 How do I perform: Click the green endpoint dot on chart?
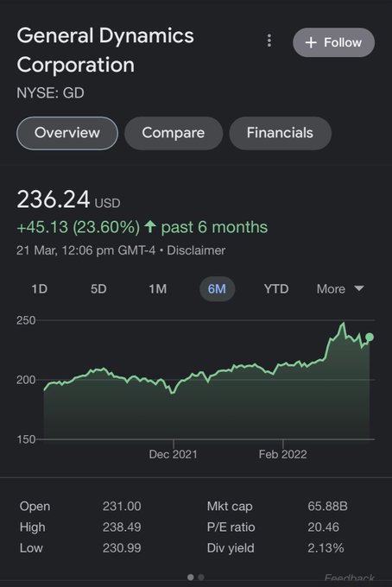[x=370, y=337]
